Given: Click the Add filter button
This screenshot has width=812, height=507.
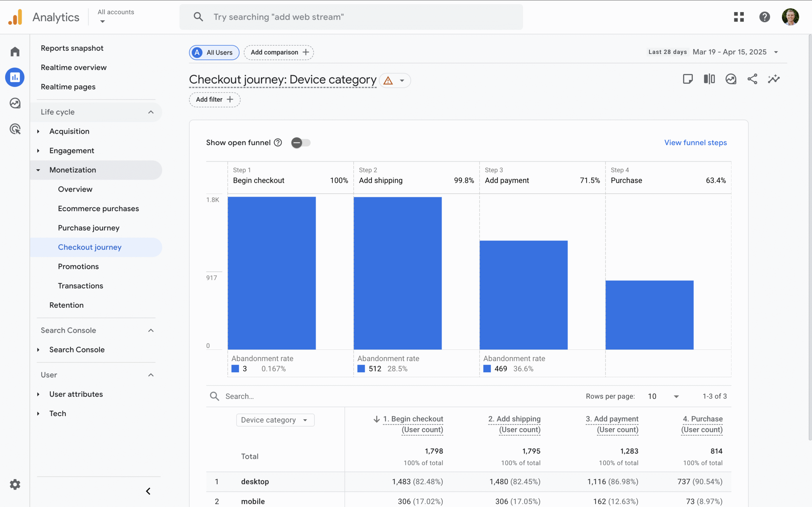Looking at the screenshot, I should [x=215, y=99].
